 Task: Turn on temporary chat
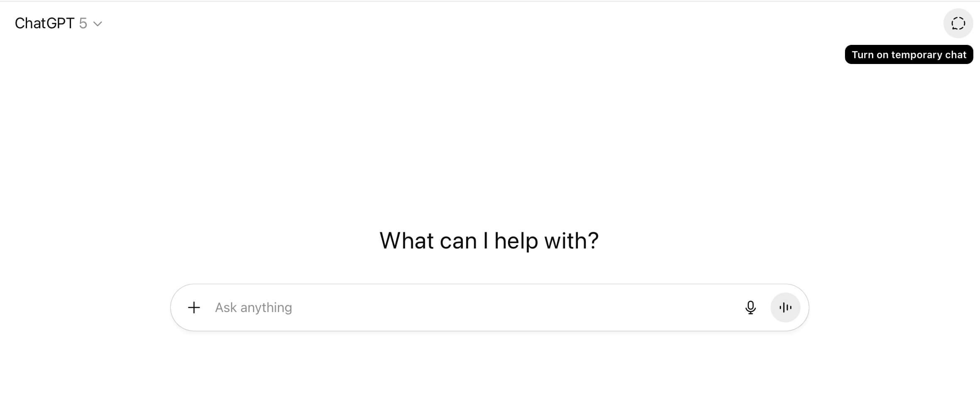tap(958, 23)
